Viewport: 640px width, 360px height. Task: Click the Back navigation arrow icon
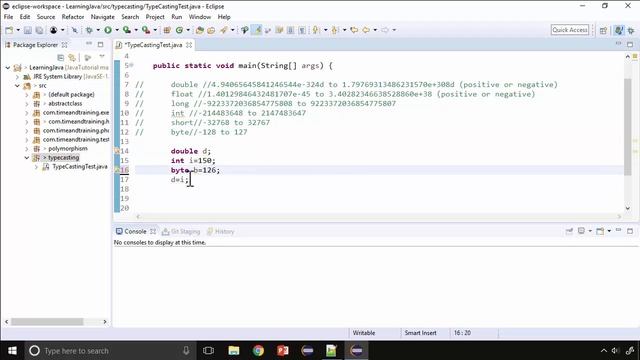tap(366, 30)
